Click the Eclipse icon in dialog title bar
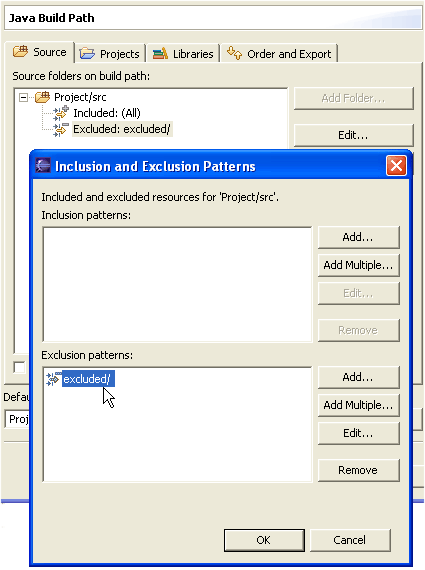 coord(43,166)
